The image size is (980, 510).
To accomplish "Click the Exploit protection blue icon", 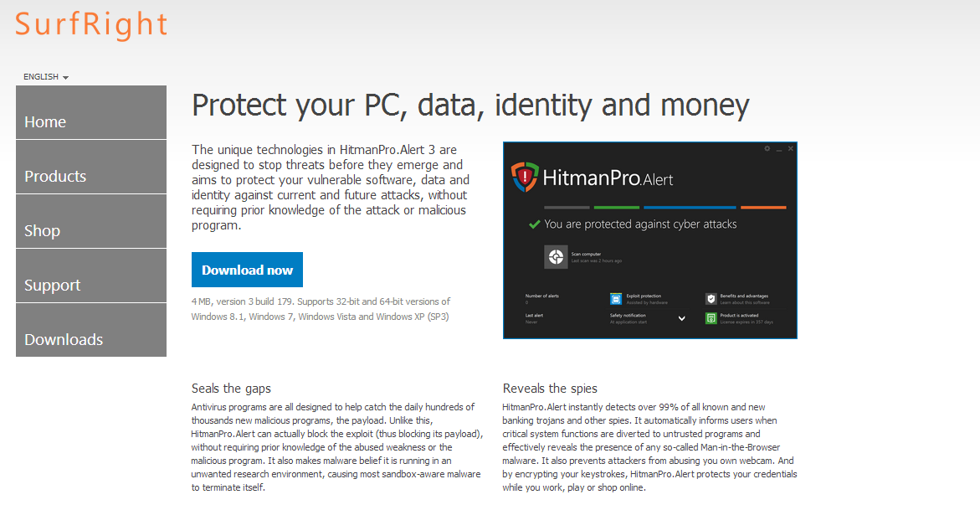I will pyautogui.click(x=616, y=299).
